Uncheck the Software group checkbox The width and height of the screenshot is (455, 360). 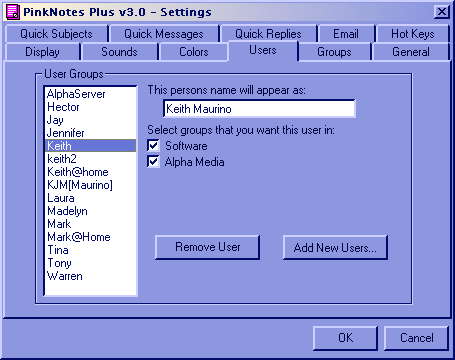coord(153,146)
